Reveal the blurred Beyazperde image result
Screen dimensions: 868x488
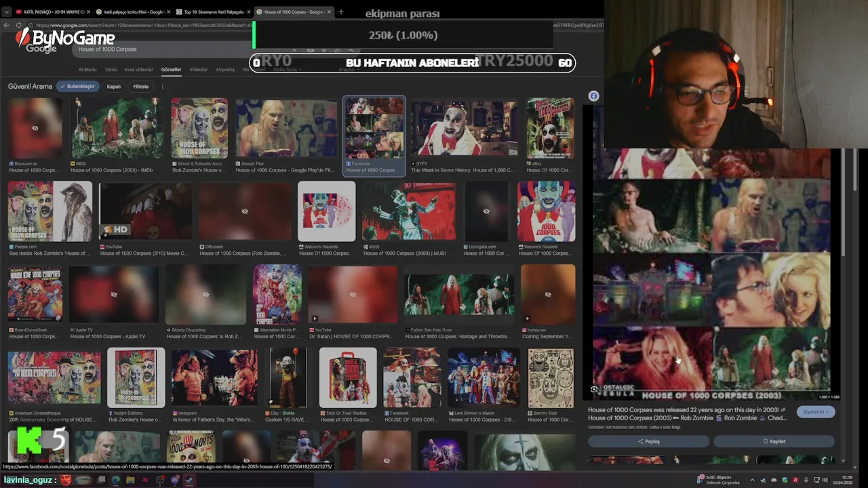coord(35,128)
